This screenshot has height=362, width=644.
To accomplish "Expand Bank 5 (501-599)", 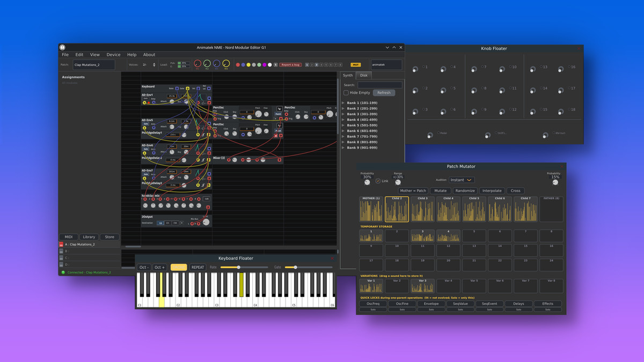I will tap(343, 125).
